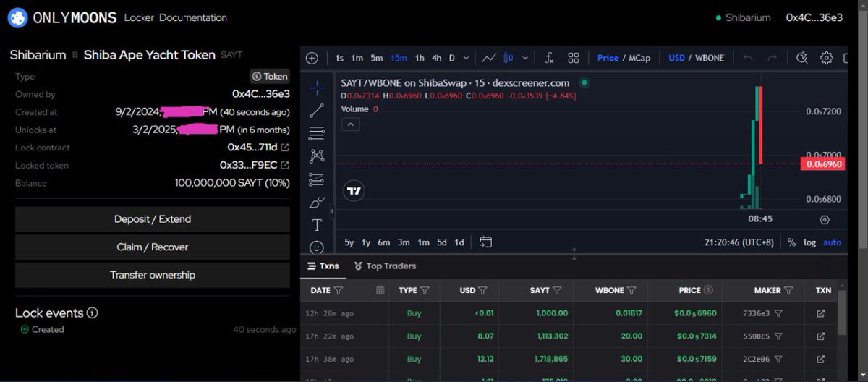This screenshot has height=382, width=868.
Task: Add a symbol to compare on the chart
Action: tap(312, 58)
